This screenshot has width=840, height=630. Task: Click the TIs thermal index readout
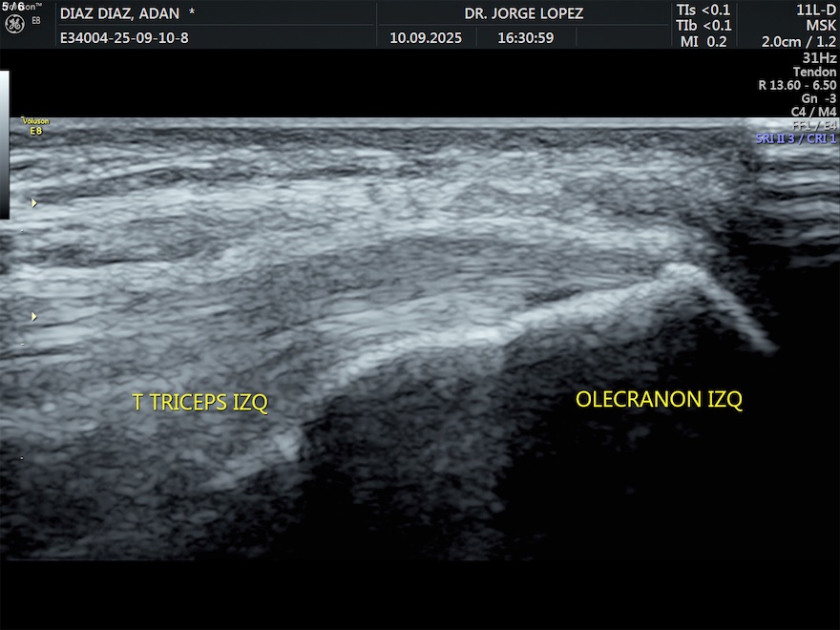tap(703, 10)
